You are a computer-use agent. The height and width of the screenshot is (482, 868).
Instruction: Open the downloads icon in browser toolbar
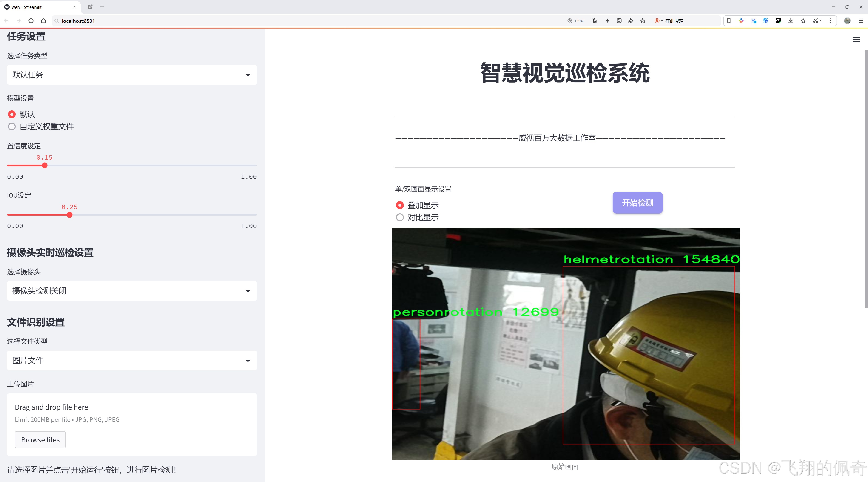tap(791, 20)
